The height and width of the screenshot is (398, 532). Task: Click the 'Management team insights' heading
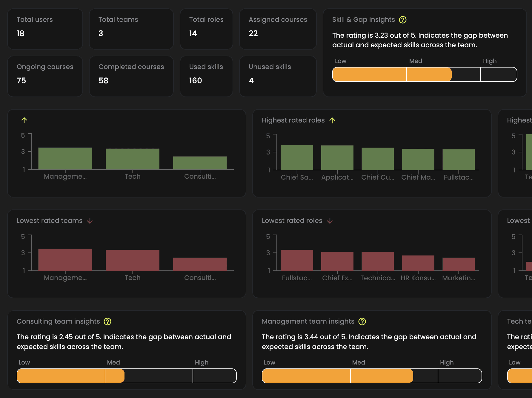tap(308, 322)
